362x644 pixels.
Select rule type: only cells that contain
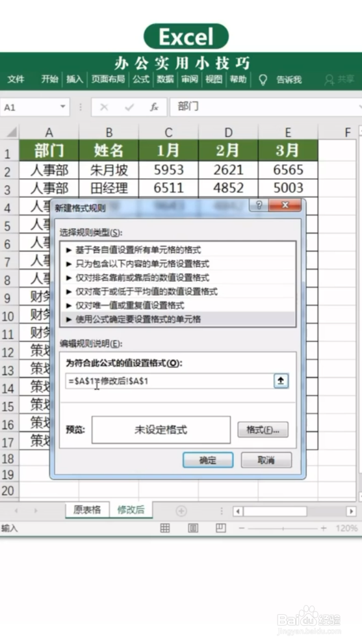(x=177, y=264)
